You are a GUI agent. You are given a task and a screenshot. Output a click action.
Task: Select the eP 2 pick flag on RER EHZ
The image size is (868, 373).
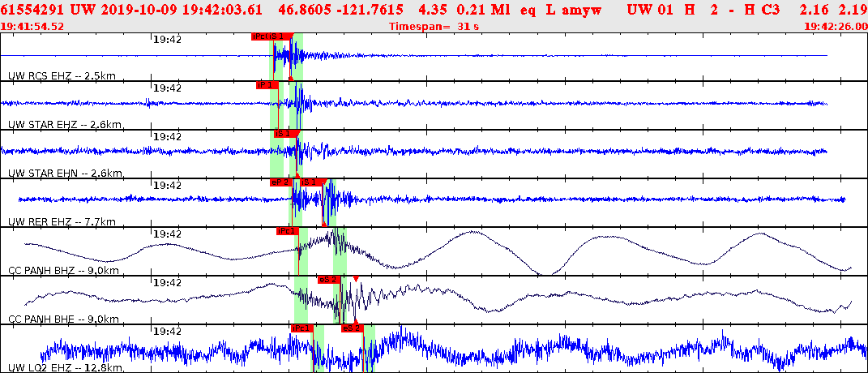tap(280, 182)
